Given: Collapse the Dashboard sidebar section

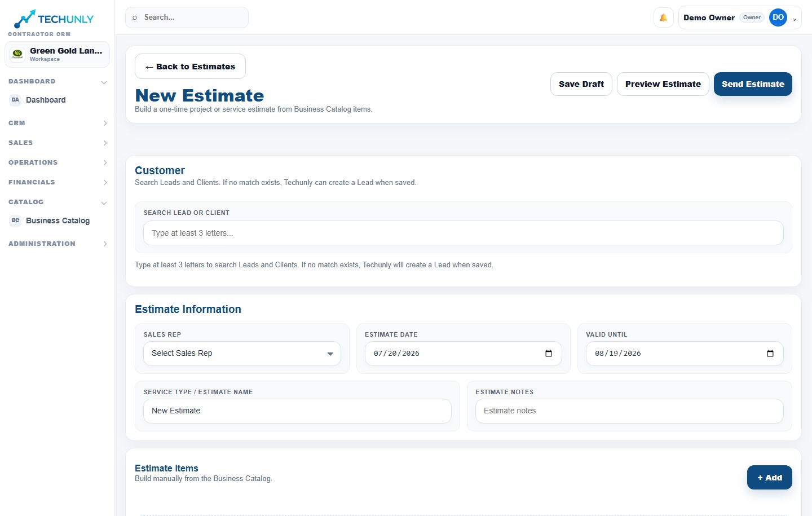Looking at the screenshot, I should [x=104, y=82].
